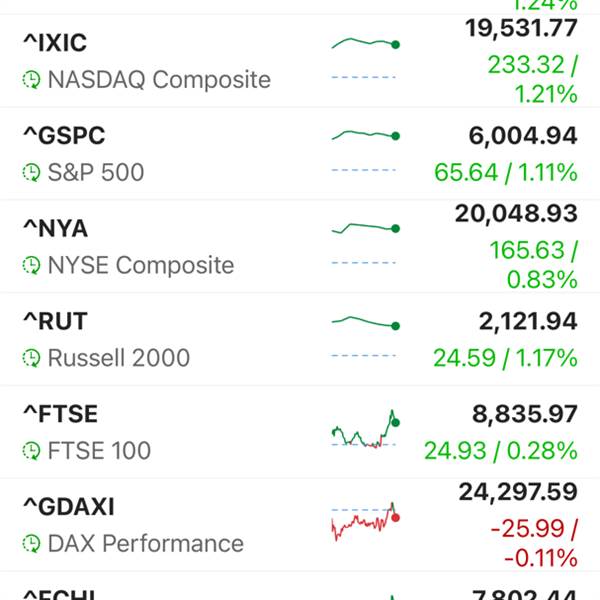Tap the clock icon beside FTSE 100
600x600 pixels.
pos(31,451)
